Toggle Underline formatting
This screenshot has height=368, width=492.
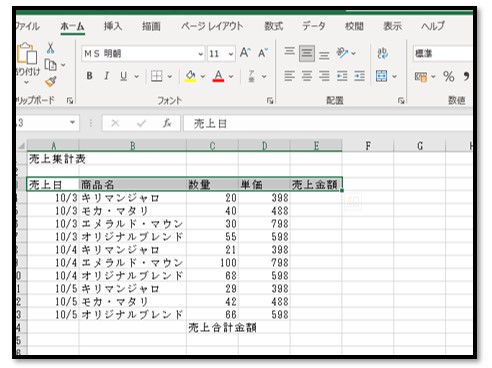(124, 76)
